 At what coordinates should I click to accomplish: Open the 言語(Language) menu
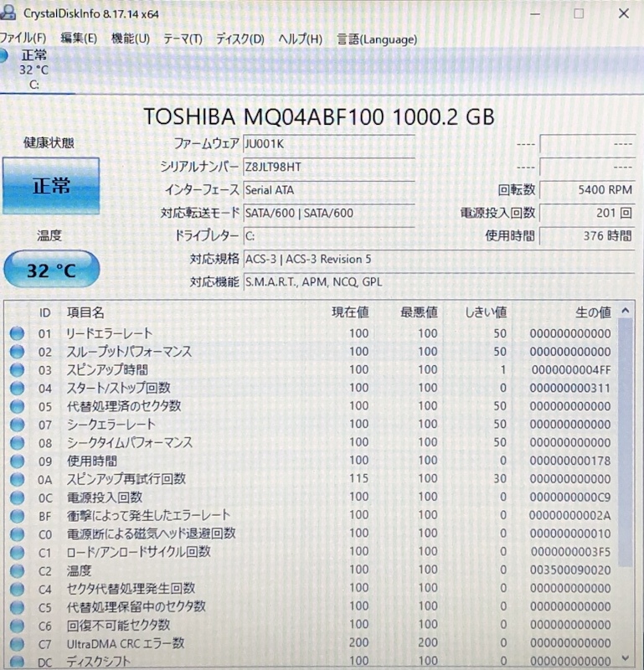coord(377,39)
